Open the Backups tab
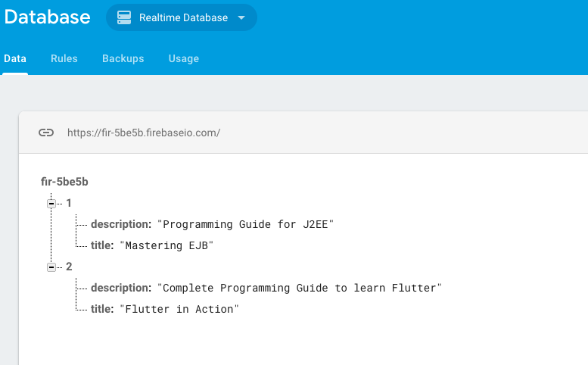 pyautogui.click(x=123, y=58)
